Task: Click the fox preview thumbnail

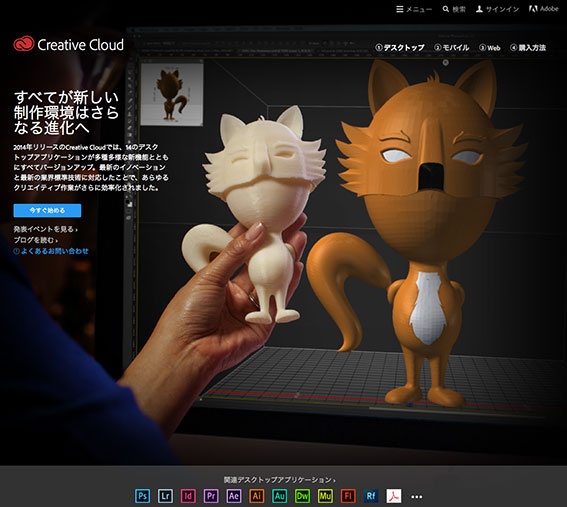Action: click(171, 95)
